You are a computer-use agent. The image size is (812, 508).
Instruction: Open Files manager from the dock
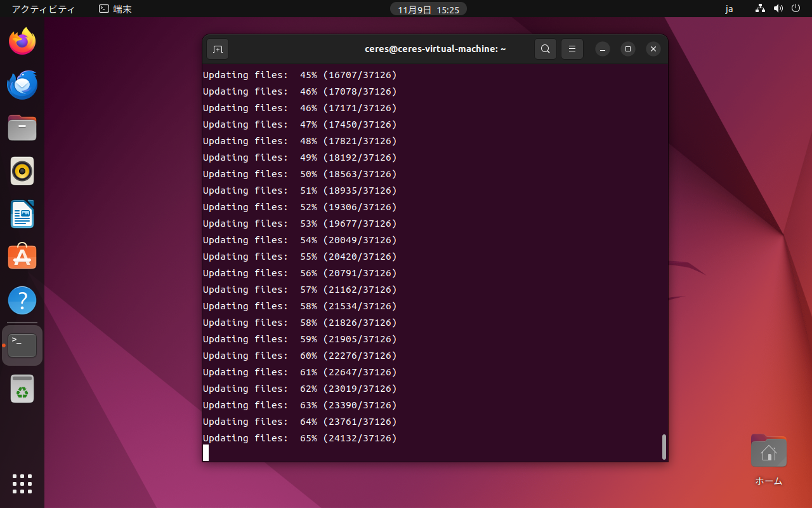(22, 128)
